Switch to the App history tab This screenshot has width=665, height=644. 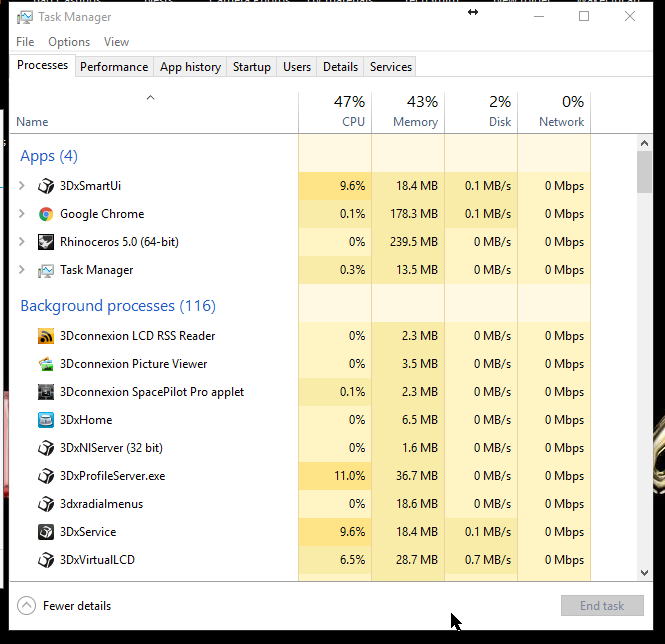pyautogui.click(x=190, y=67)
